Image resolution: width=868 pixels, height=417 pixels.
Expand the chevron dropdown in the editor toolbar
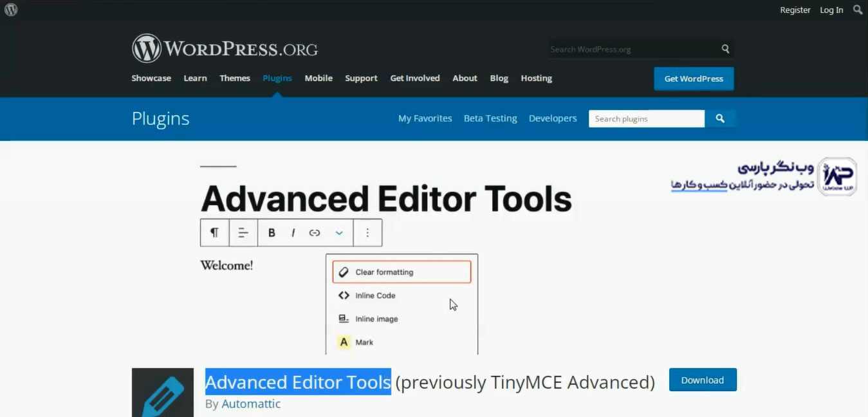point(339,232)
